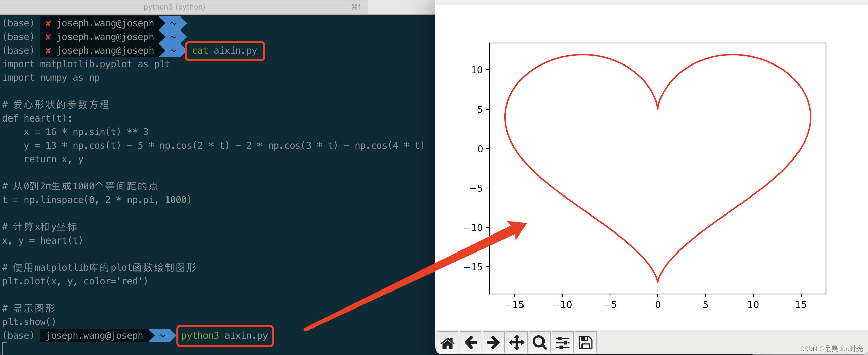
Task: Click the 'plt.show()' line
Action: click(29, 322)
